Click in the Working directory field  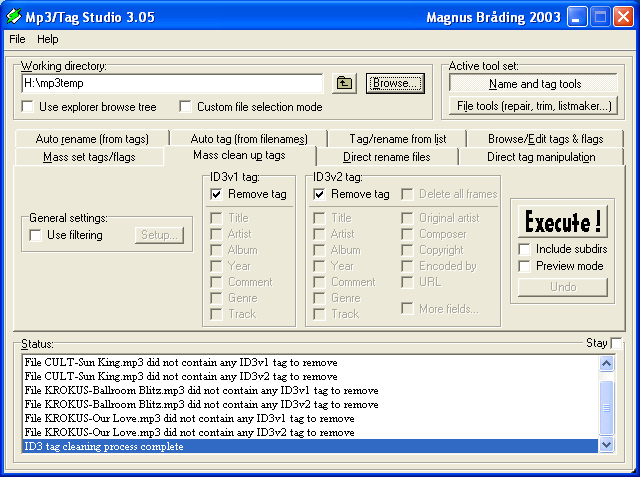click(x=172, y=83)
